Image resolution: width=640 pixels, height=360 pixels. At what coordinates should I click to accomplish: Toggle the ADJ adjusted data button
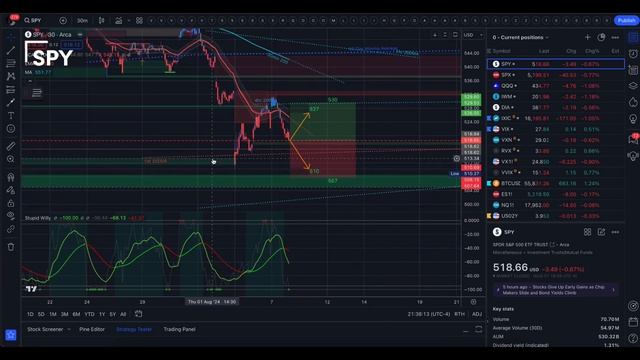click(x=477, y=314)
